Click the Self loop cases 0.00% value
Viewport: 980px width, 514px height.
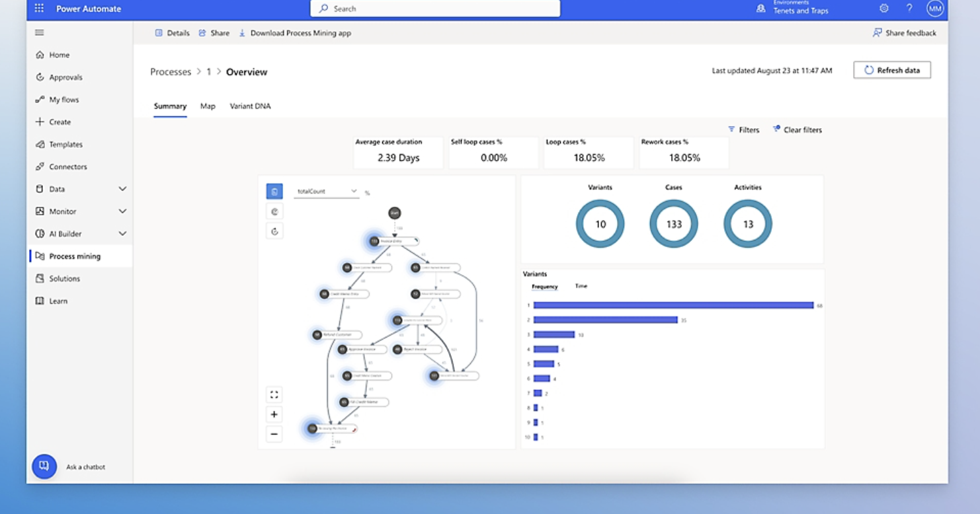(x=494, y=158)
